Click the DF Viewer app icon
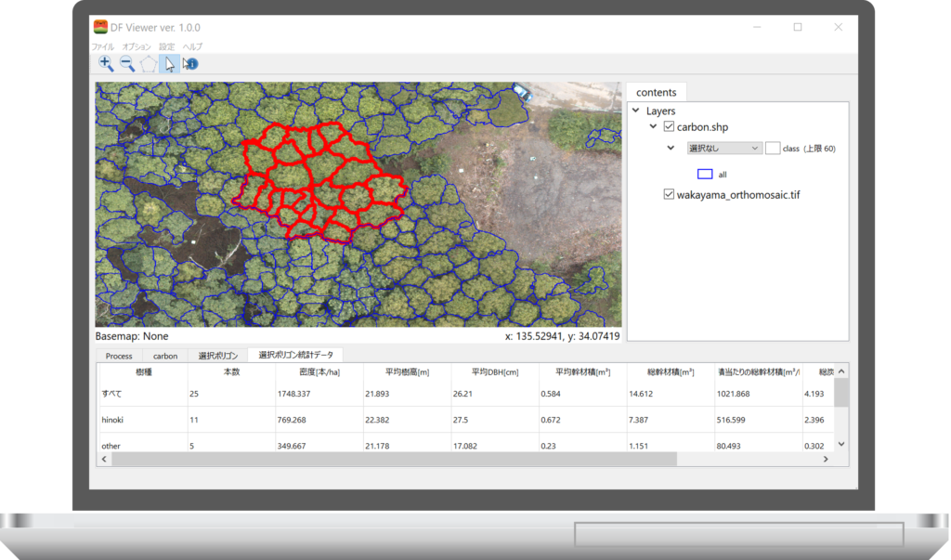Image resolution: width=951 pixels, height=560 pixels. coord(100,27)
